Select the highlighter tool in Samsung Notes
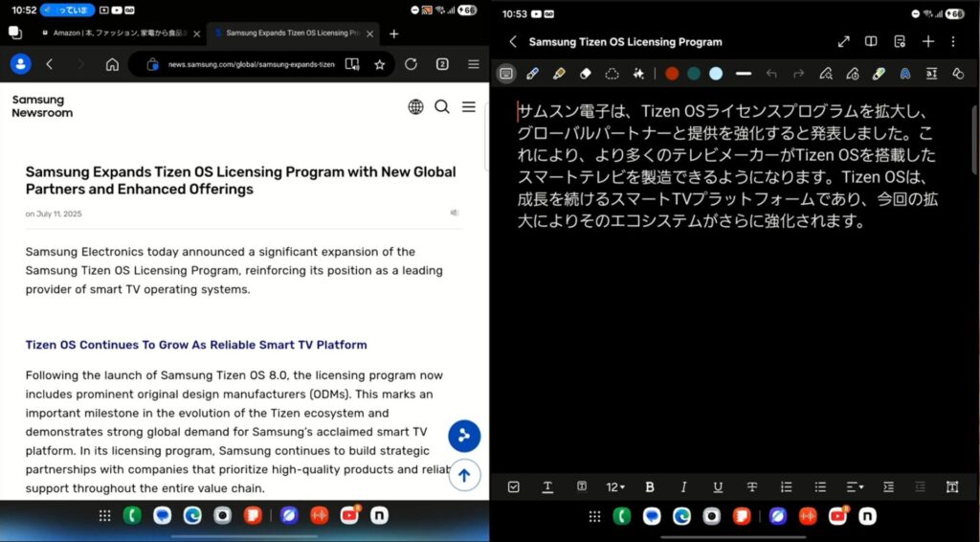 [x=559, y=74]
